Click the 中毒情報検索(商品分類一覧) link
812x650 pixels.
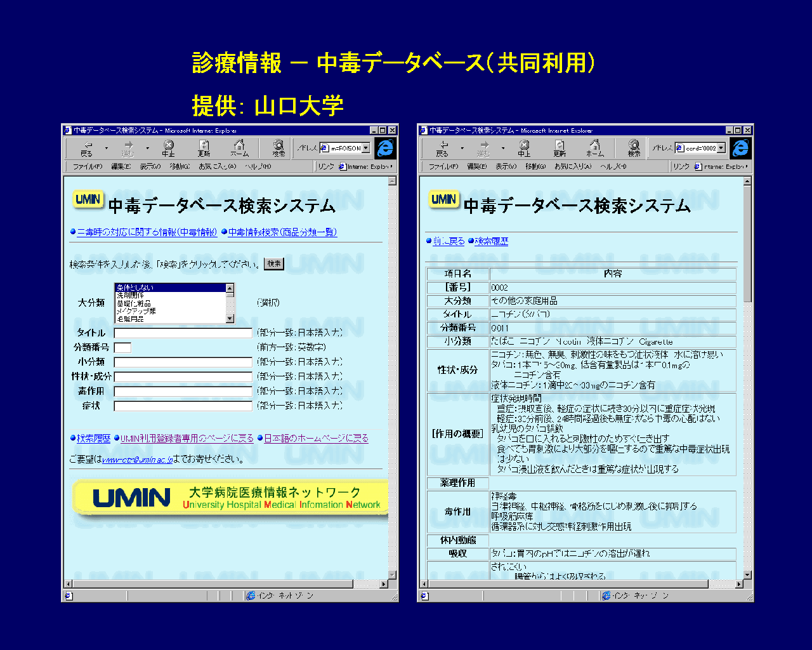(x=282, y=232)
